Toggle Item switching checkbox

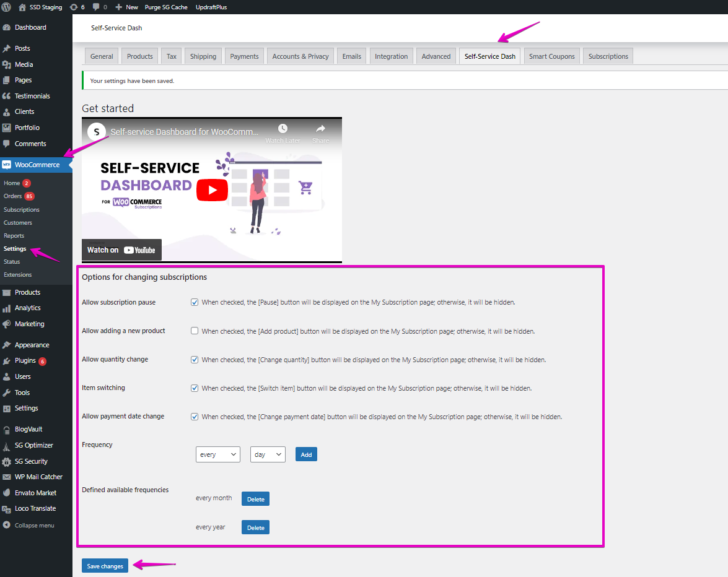point(195,388)
